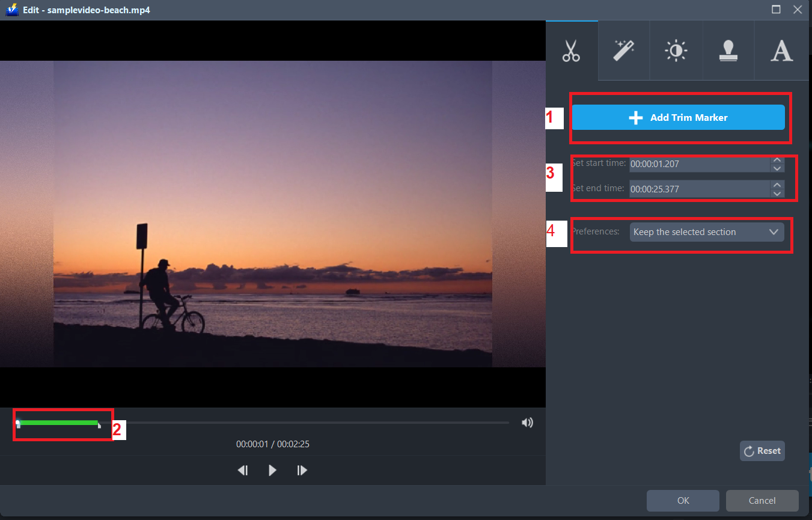Open the Effects panel via magic wand icon
Screen dimensions: 812x520
pyautogui.click(x=623, y=50)
